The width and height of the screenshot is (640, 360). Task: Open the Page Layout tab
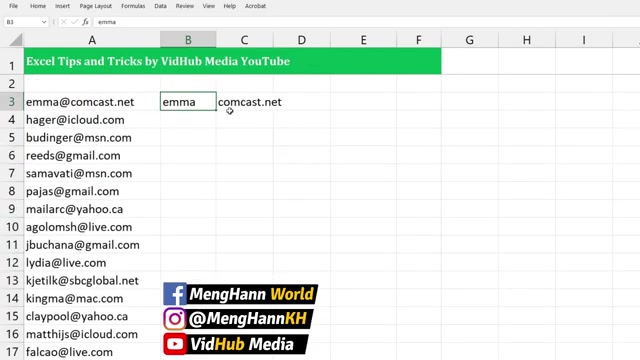[x=96, y=6]
